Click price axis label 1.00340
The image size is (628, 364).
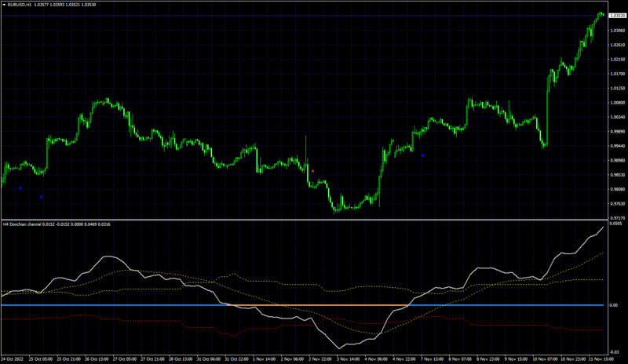click(617, 117)
